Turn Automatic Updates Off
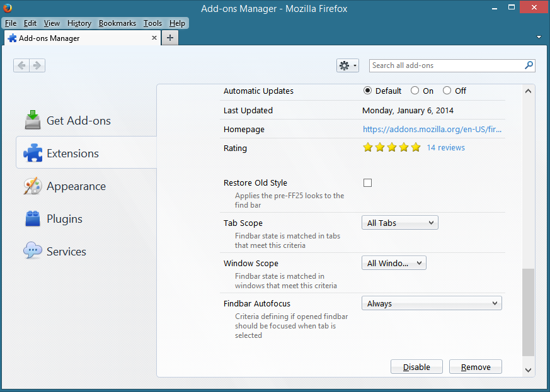The image size is (550, 392). pyautogui.click(x=447, y=91)
